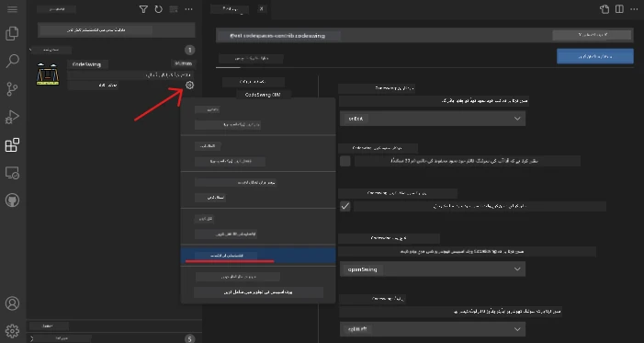Screen dimensions: 644x343
Task: Click the blue button in settings header
Action: tap(595, 56)
